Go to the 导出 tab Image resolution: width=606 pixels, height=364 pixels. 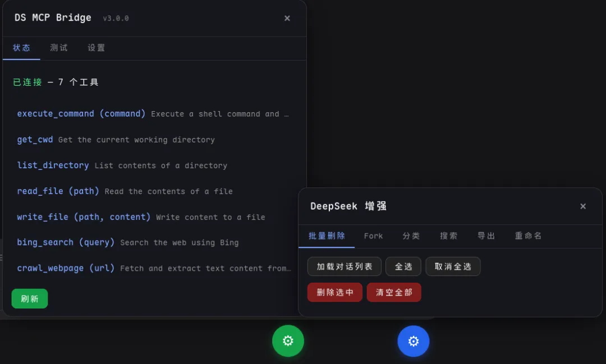tap(486, 236)
